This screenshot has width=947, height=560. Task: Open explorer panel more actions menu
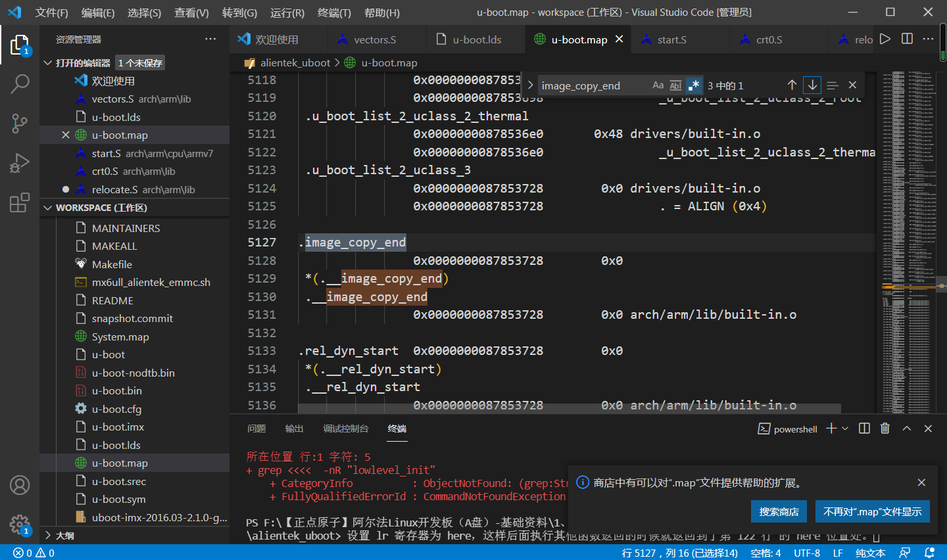(210, 39)
